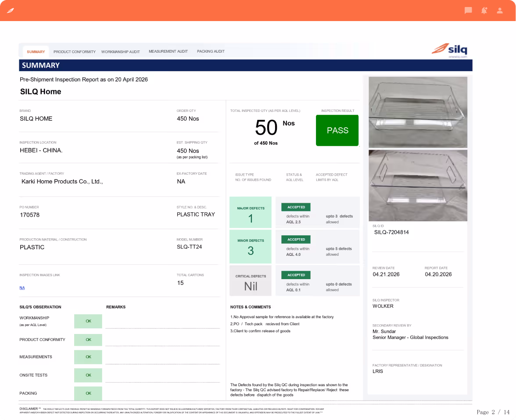The image size is (516, 420).
Task: Click the disclaimer text at the bottom
Action: 172,410
